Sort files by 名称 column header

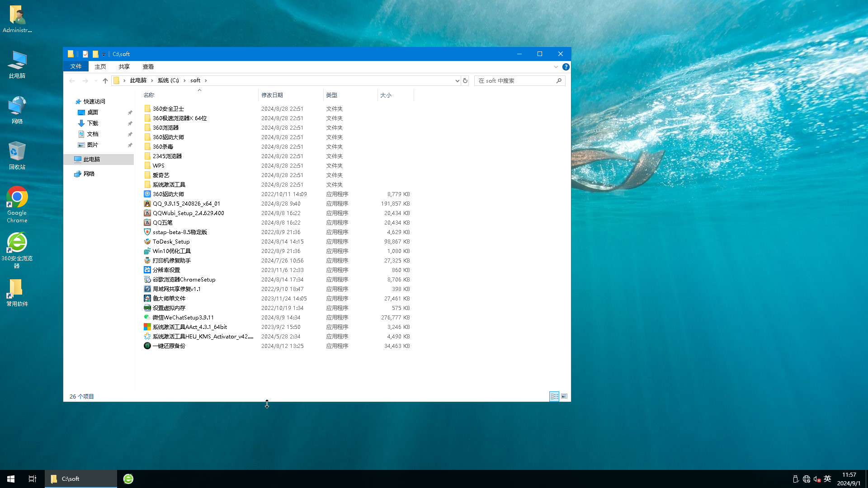click(199, 95)
